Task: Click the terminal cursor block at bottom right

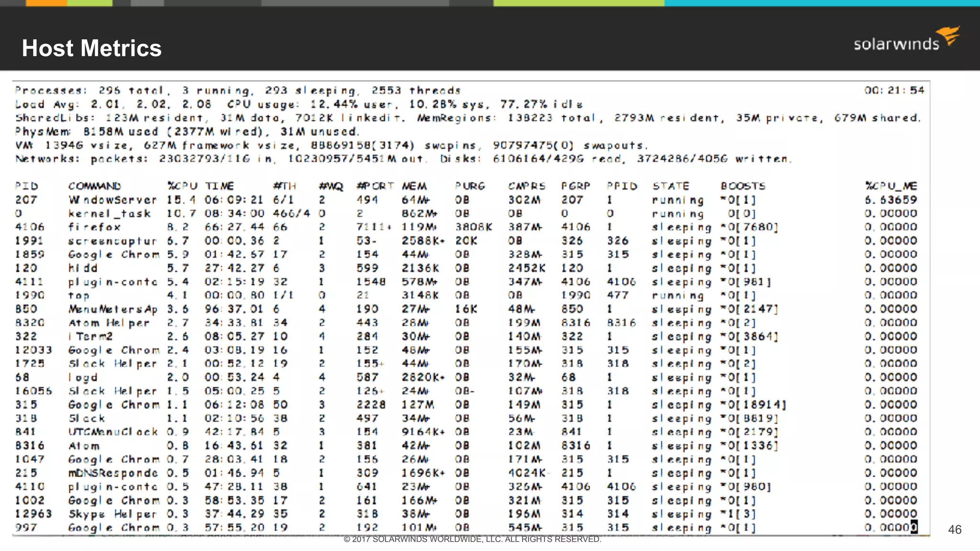Action: click(914, 527)
